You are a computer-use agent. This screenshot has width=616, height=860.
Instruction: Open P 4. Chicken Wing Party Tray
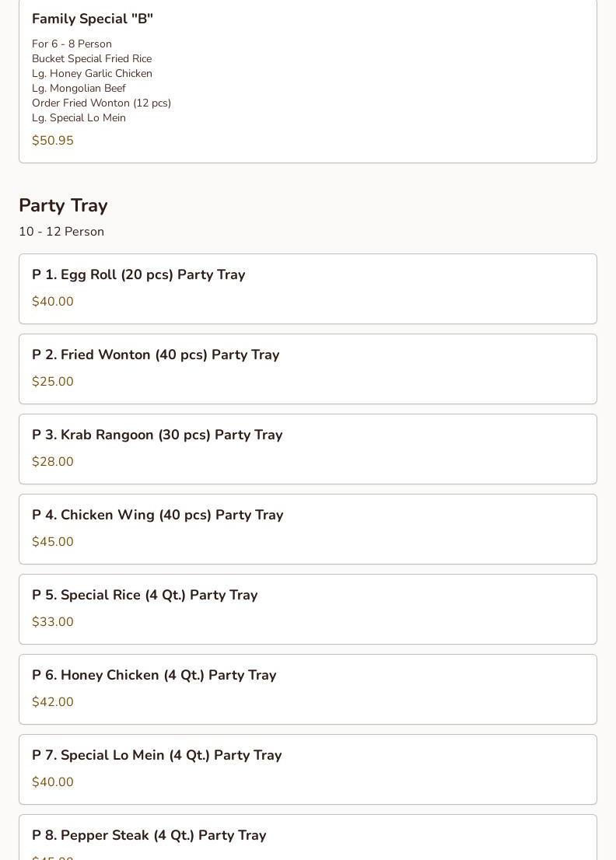[x=158, y=515]
